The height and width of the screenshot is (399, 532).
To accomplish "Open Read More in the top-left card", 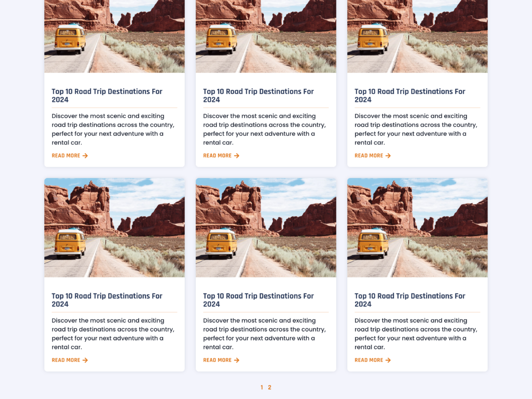I will pos(66,156).
